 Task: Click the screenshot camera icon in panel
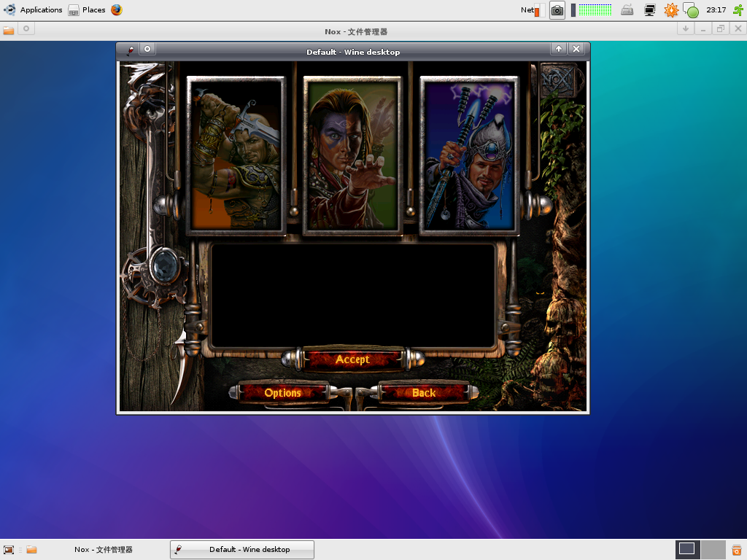(x=557, y=10)
